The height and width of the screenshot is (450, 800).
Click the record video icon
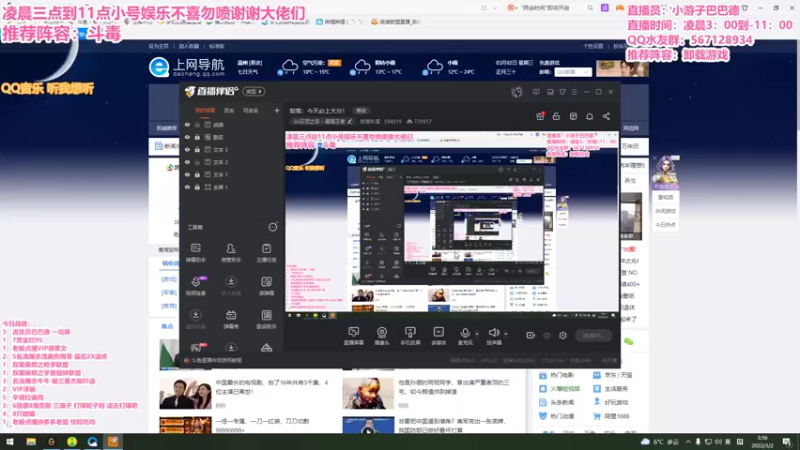tap(531, 336)
